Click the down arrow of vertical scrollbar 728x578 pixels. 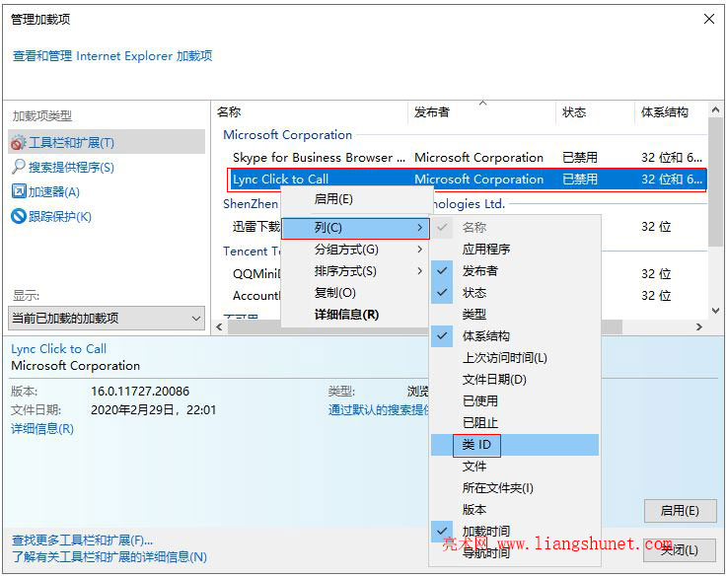715,311
